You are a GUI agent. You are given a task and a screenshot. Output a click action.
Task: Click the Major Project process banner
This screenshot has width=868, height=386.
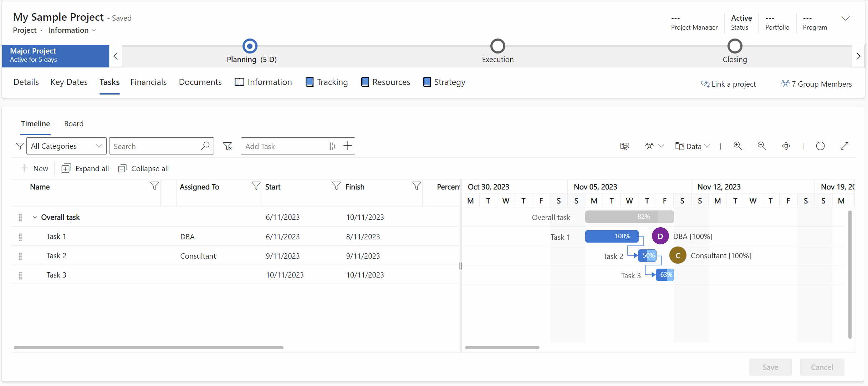pos(56,56)
